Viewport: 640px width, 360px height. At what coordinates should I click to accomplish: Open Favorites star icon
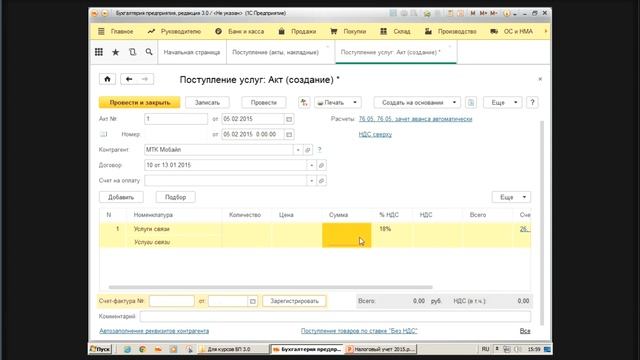click(116, 52)
